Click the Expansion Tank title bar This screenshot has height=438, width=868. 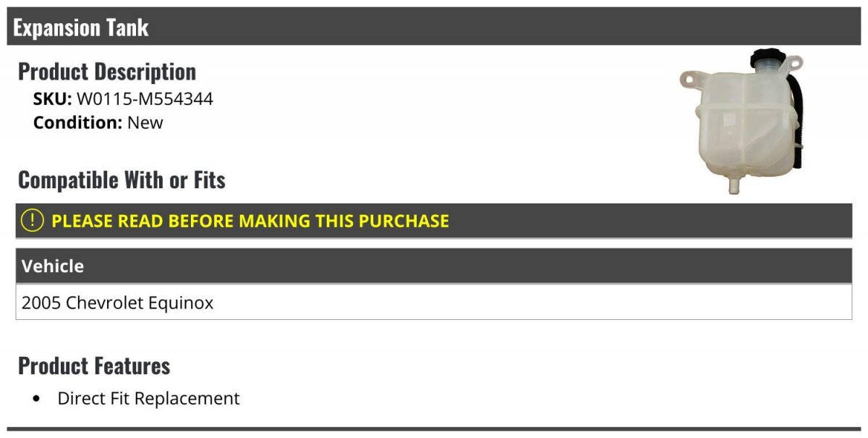coord(434,27)
